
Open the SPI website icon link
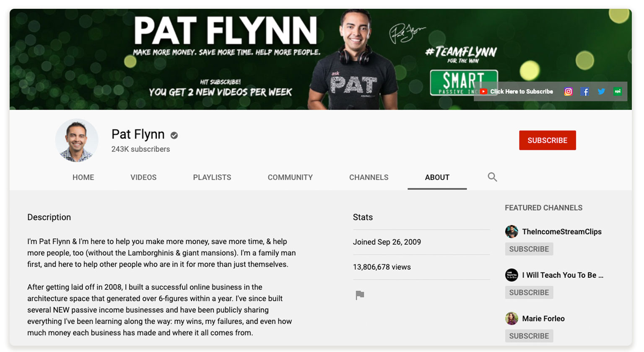(x=618, y=91)
